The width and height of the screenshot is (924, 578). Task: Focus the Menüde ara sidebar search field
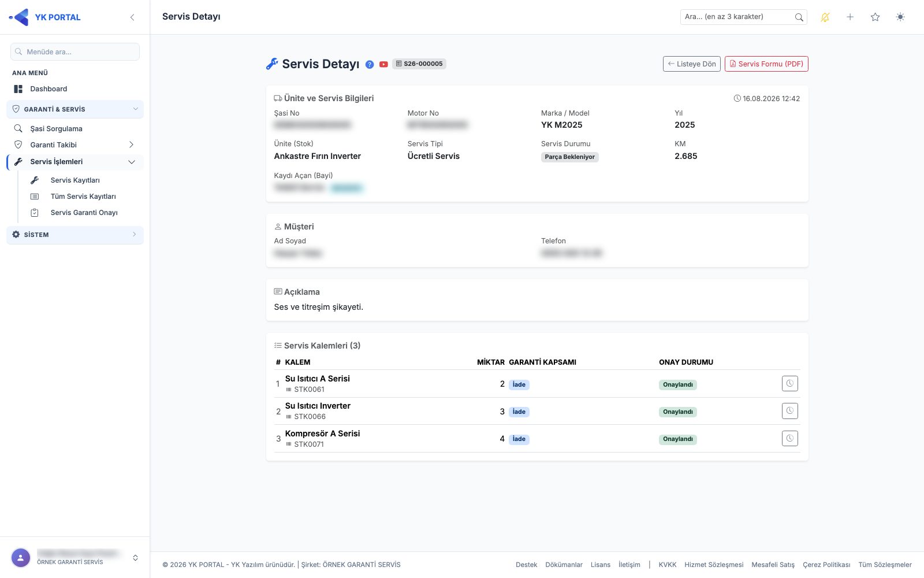click(75, 51)
